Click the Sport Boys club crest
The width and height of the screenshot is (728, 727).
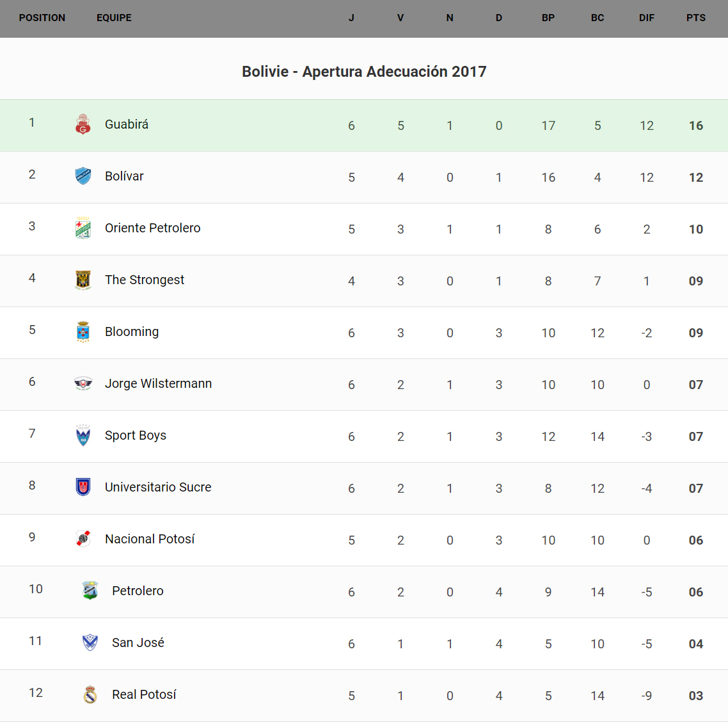(83, 435)
